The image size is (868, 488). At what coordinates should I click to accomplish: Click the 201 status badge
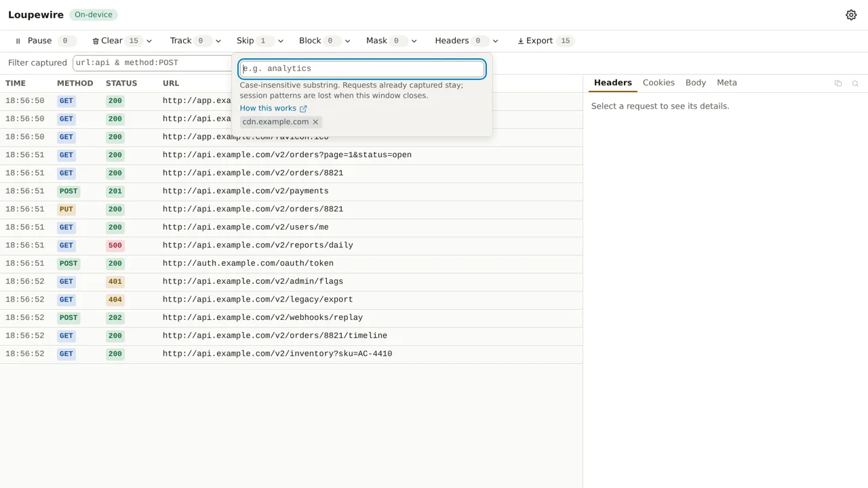[115, 191]
